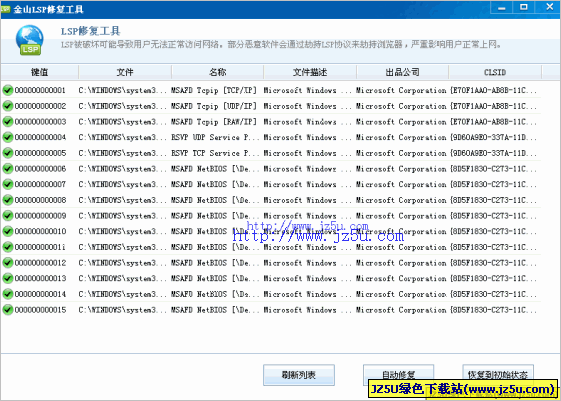561x401 pixels.
Task: Sort by the 文件 column header
Action: click(125, 72)
